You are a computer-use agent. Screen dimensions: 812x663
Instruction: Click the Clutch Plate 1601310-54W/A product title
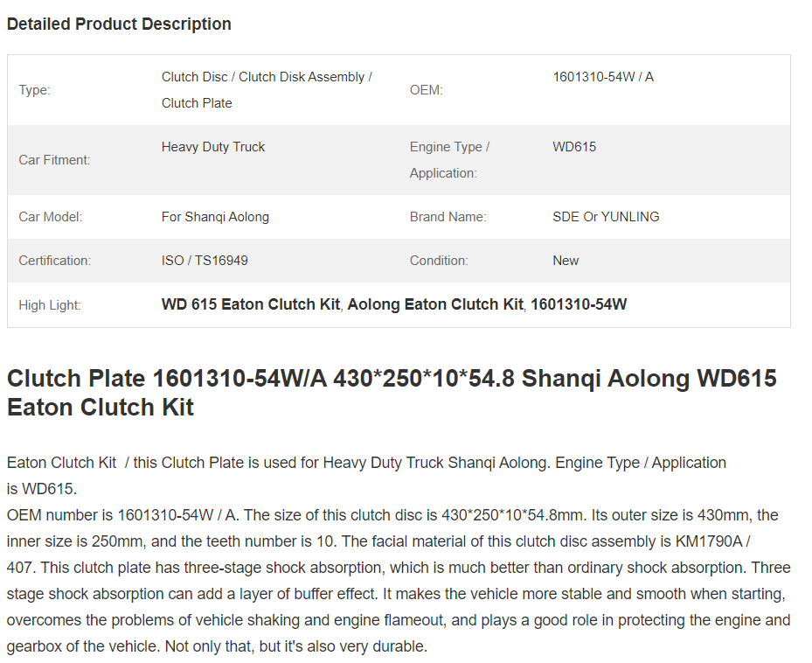(x=392, y=393)
